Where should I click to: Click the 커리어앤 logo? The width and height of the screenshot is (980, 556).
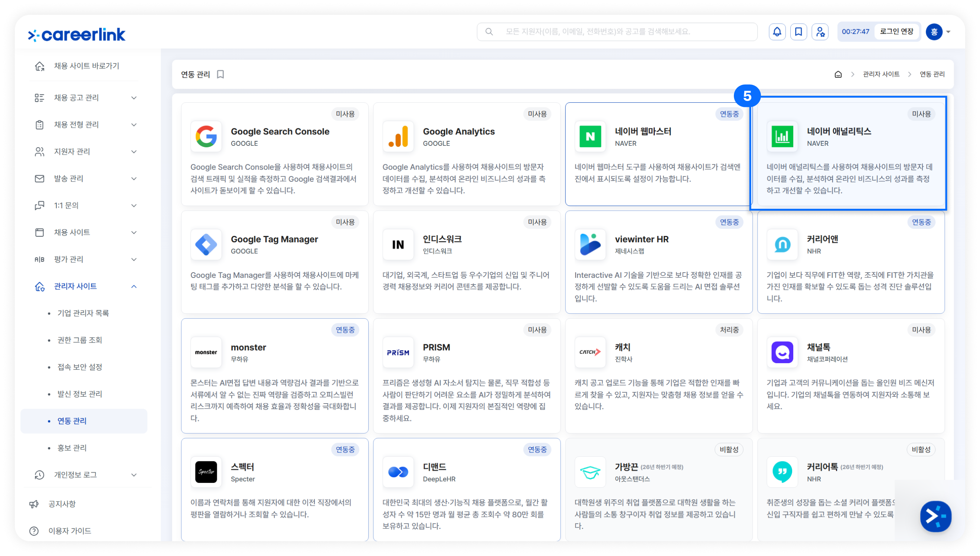[782, 244]
